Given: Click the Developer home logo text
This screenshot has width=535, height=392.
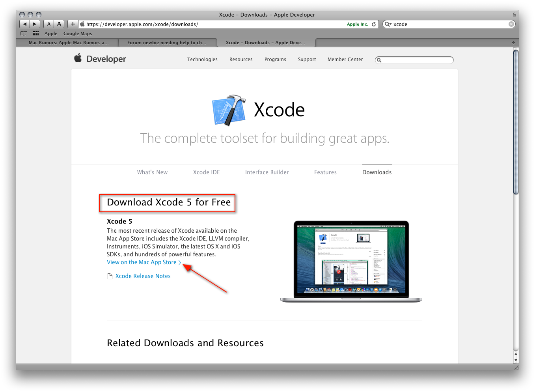Looking at the screenshot, I should point(106,59).
